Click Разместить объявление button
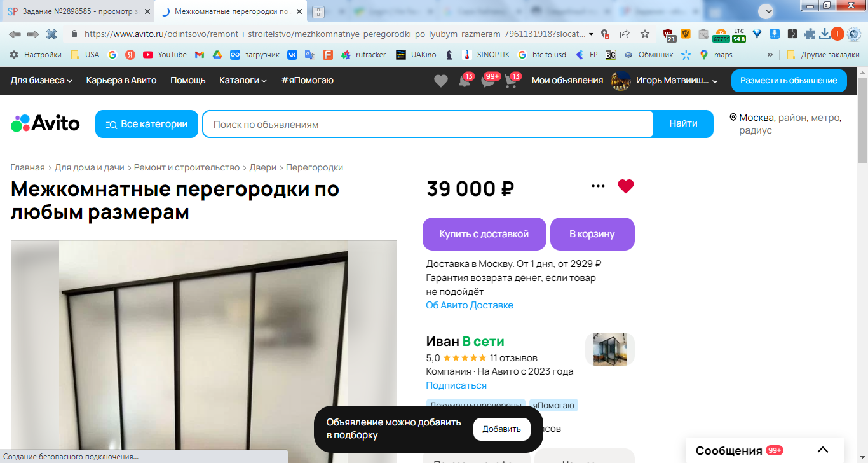 tap(789, 81)
